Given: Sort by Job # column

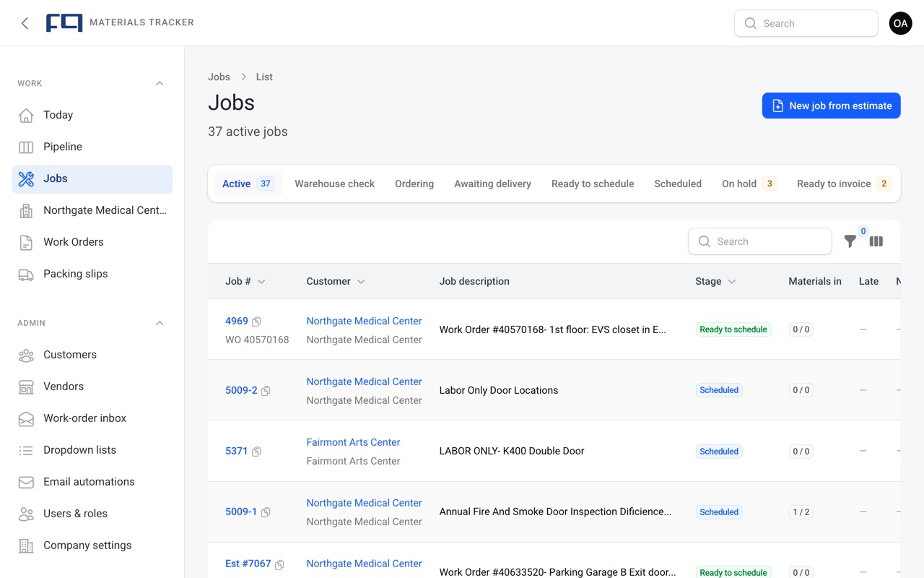Looking at the screenshot, I should tap(245, 281).
